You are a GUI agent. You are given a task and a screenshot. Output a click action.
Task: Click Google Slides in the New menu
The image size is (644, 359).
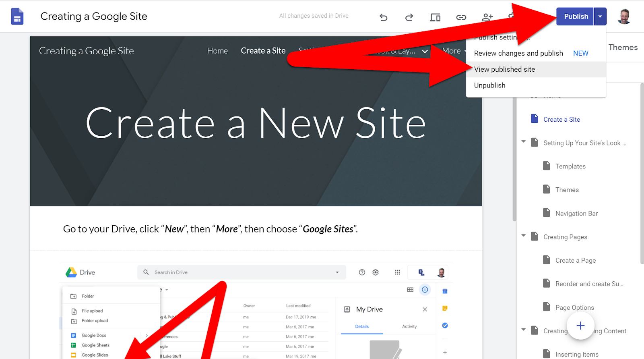pos(95,355)
